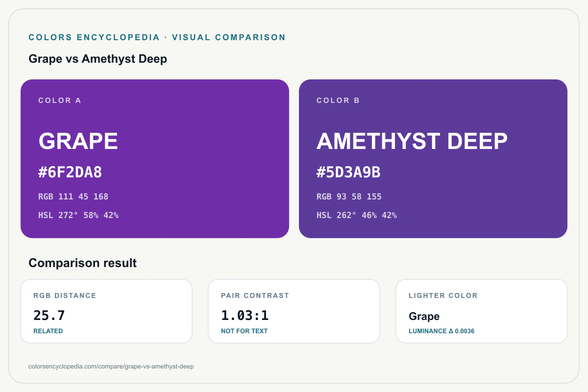Click the HSL 262° 46% 42% value
The image size is (588, 392).
(x=357, y=215)
